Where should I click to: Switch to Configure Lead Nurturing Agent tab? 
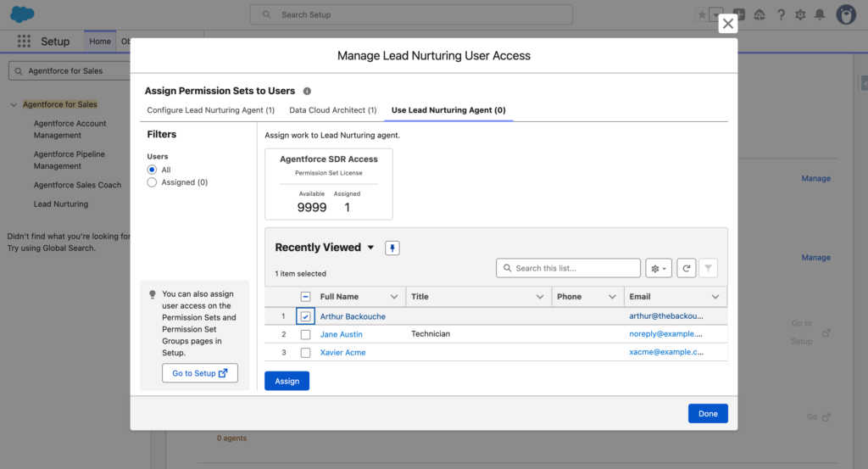(210, 110)
